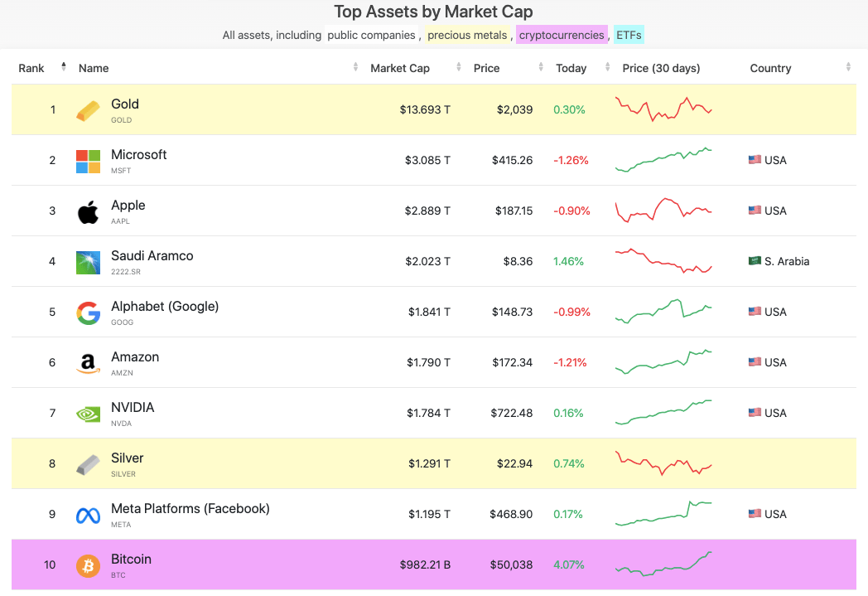This screenshot has width=868, height=596.
Task: Click the USA flag in Alphabet row
Action: (755, 312)
